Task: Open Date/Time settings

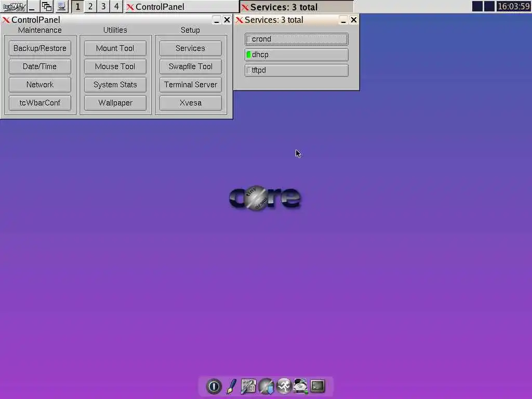Action: (x=39, y=66)
